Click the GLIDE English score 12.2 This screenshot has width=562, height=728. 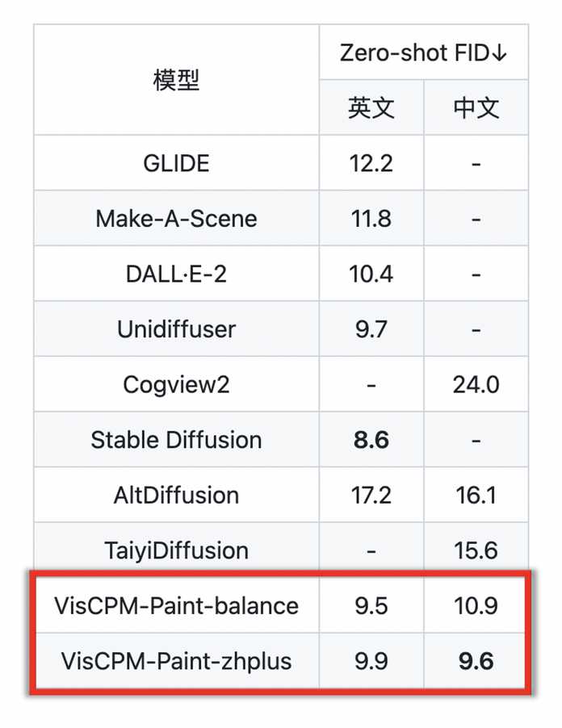pyautogui.click(x=371, y=163)
